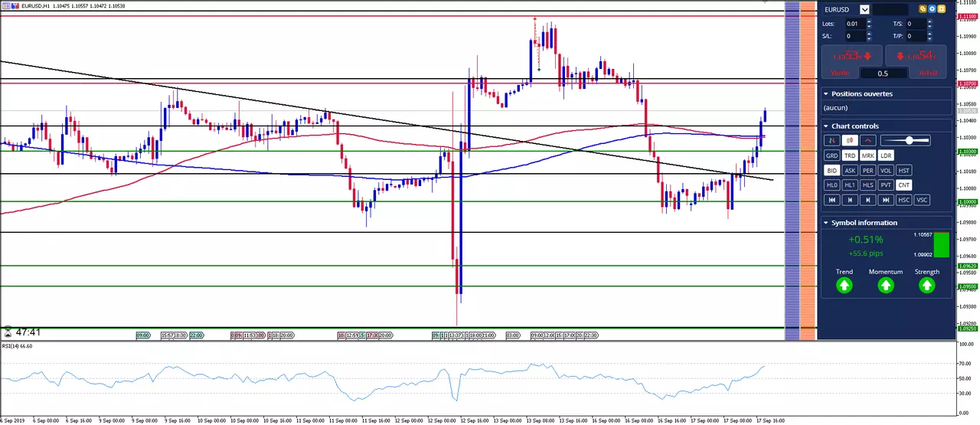The width and height of the screenshot is (980, 425).
Task: Select the candlestick chart style icon
Action: (x=850, y=140)
